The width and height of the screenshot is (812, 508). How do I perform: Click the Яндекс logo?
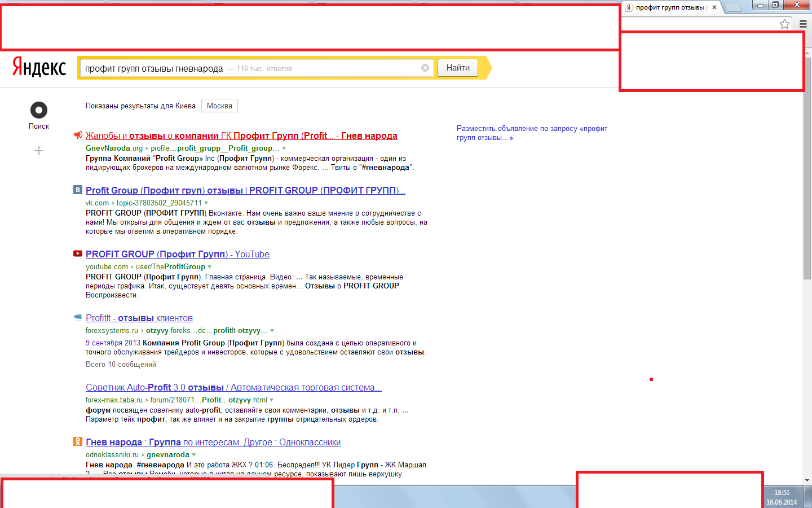[39, 67]
